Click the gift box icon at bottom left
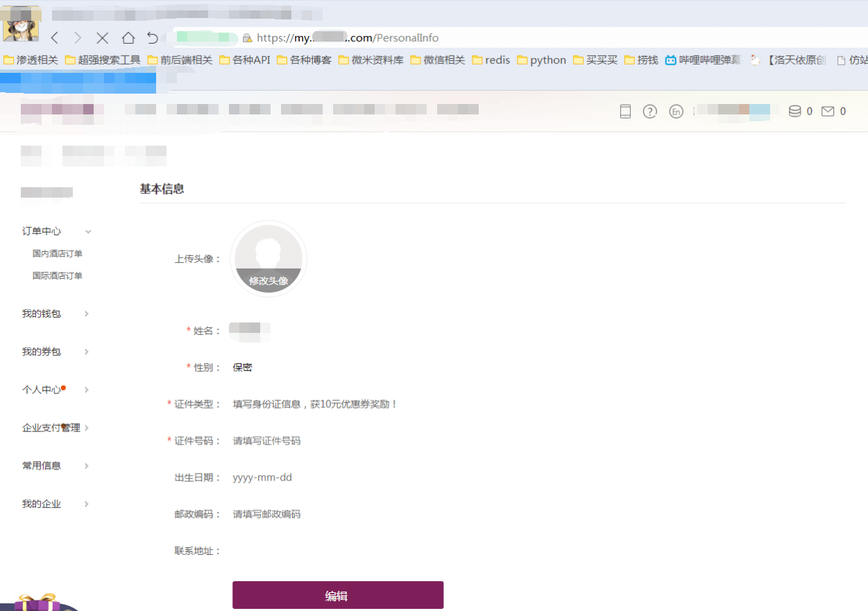868x611 pixels. click(x=38, y=602)
